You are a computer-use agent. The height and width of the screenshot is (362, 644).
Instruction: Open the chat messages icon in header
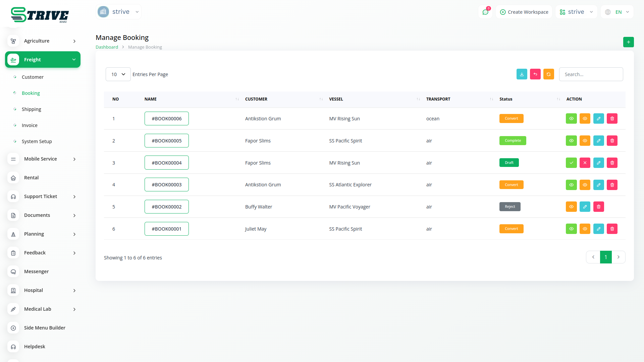tap(485, 12)
